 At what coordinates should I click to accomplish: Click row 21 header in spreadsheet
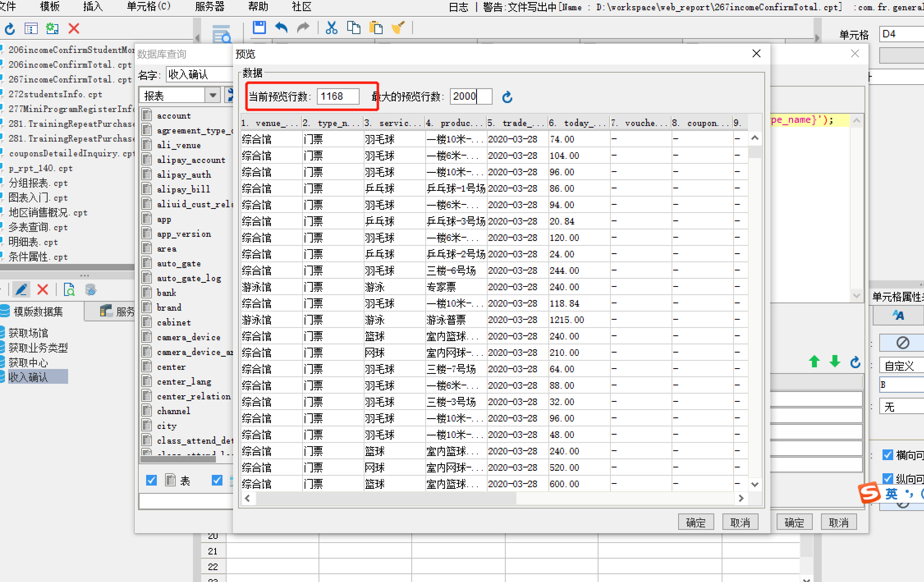coord(213,551)
